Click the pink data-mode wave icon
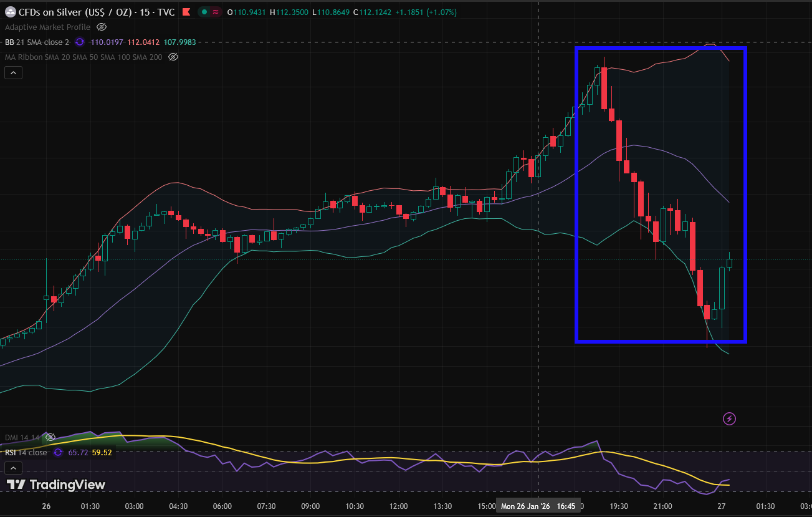812x517 pixels. [x=216, y=12]
